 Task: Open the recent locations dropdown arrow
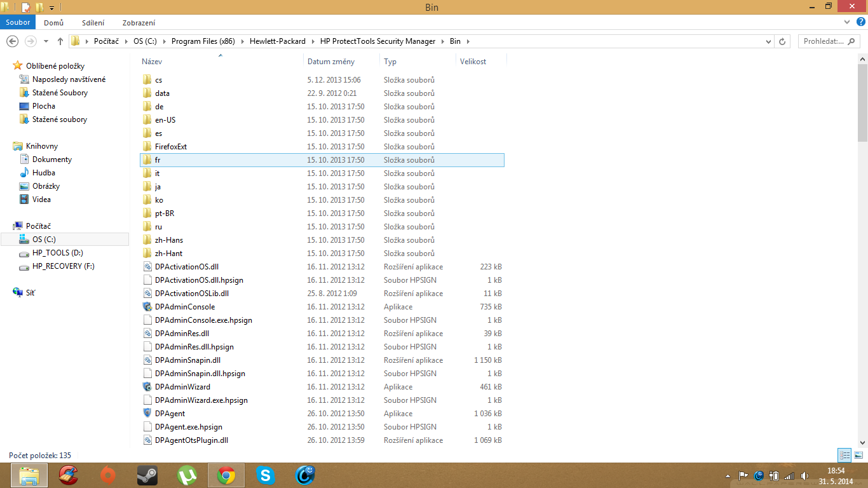coord(46,41)
